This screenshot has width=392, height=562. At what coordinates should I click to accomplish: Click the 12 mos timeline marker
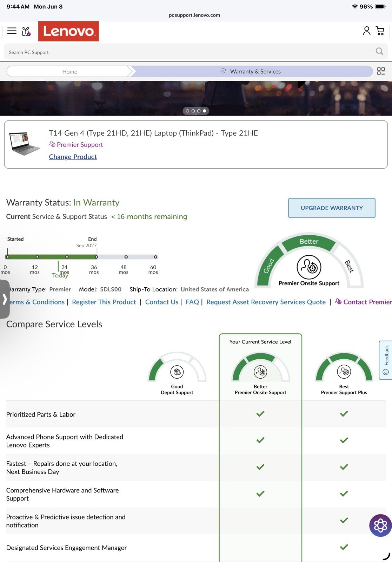tap(37, 257)
